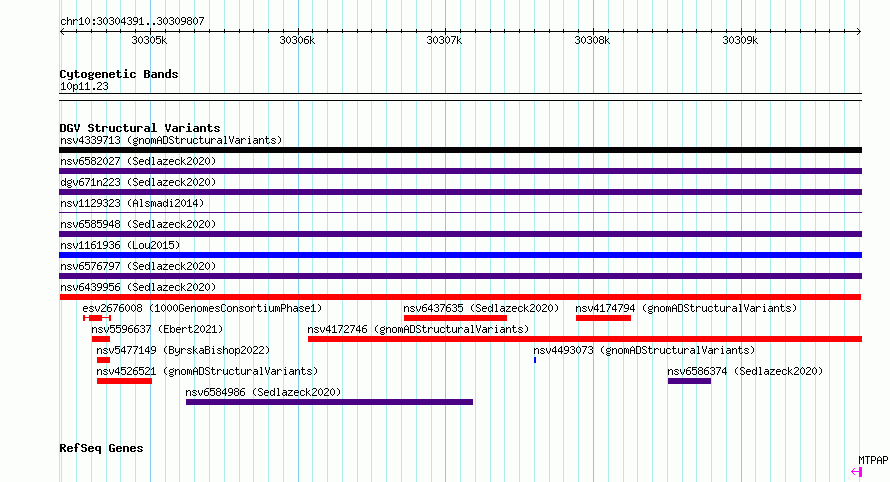This screenshot has width=890, height=482.
Task: Click the nsv6439956 (Sedlazeck2020) label
Action: (138, 287)
